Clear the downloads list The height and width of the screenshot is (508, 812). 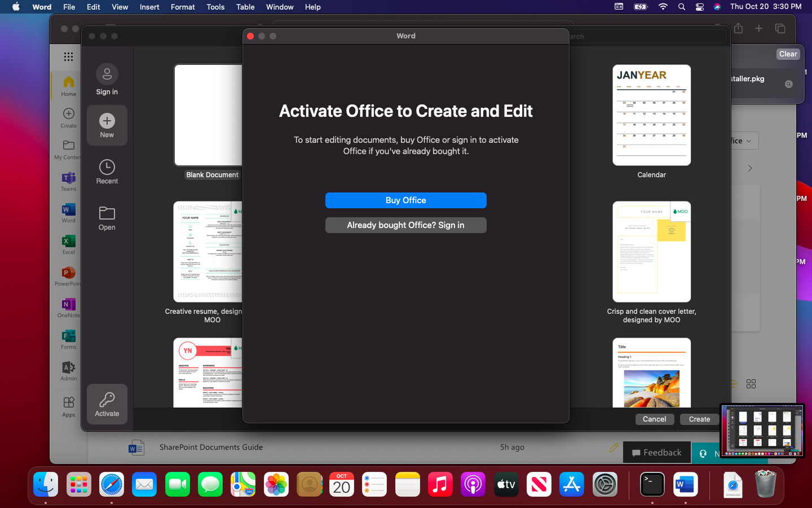coord(788,54)
